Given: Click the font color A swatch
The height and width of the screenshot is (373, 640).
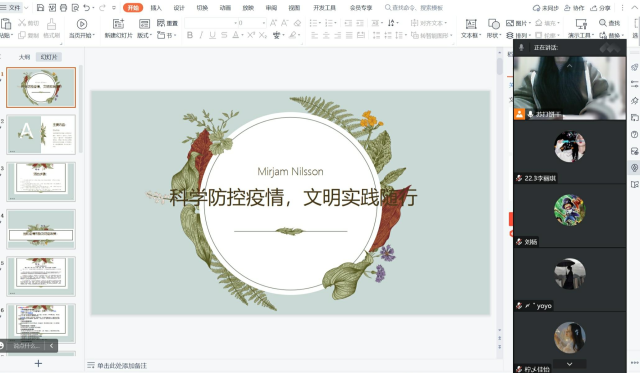Looking at the screenshot, I should click(236, 35).
